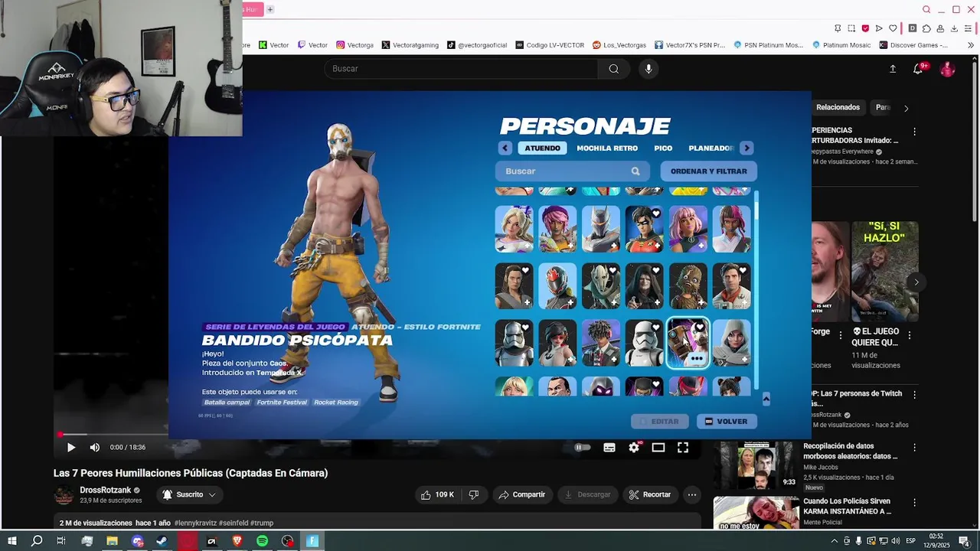
Task: Open options dots on selected Psycho outfit
Action: (697, 358)
